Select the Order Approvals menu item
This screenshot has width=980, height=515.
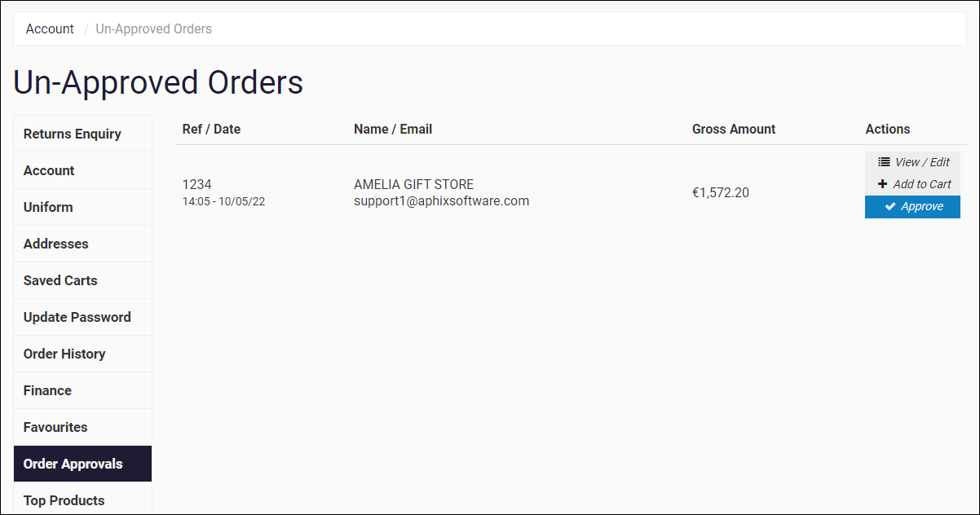[x=73, y=464]
